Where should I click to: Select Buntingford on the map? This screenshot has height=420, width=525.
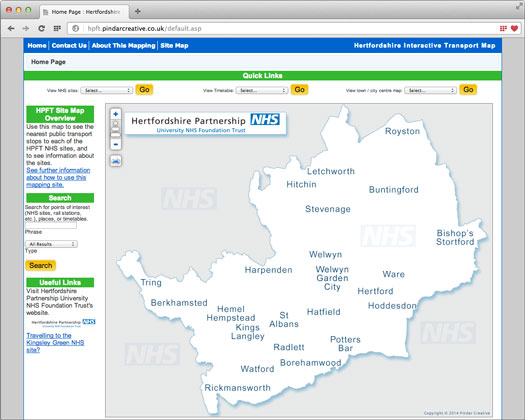point(394,190)
